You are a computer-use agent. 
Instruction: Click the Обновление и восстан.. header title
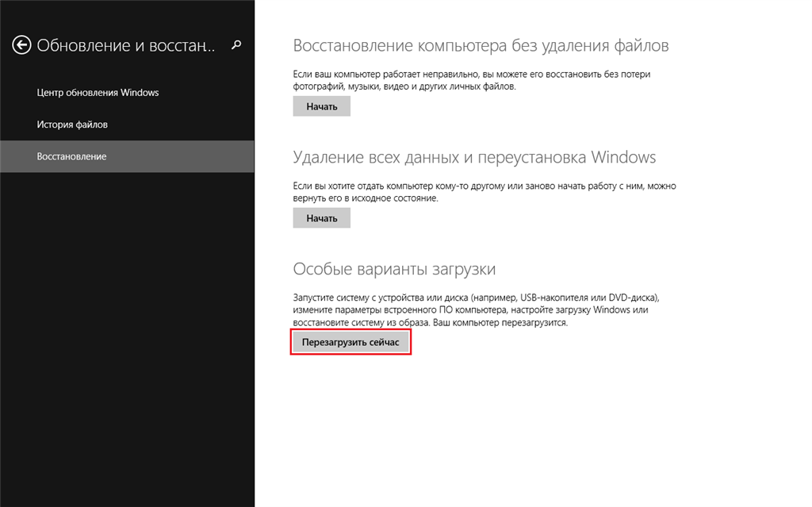126,45
